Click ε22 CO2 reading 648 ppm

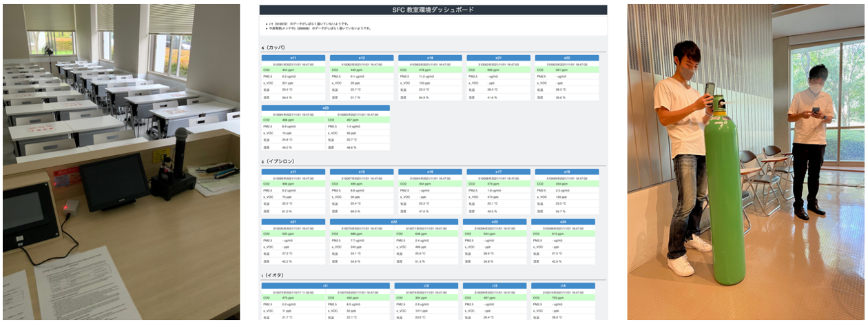click(422, 234)
